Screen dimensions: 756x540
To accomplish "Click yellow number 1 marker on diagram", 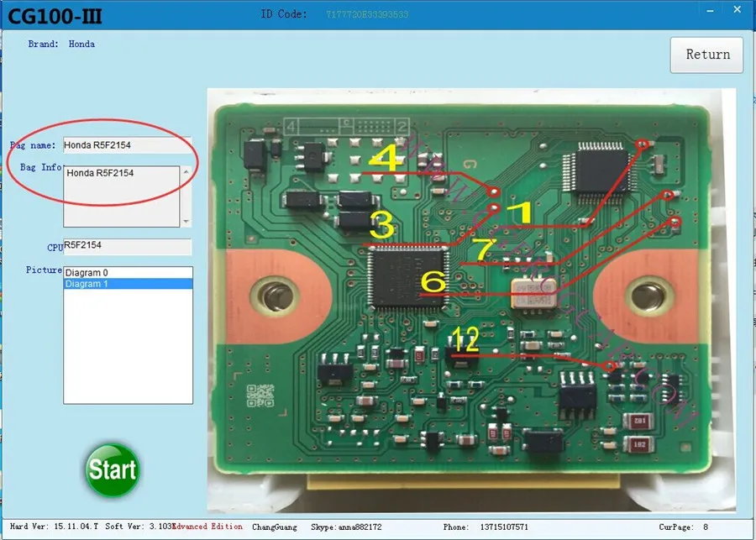I will (520, 212).
